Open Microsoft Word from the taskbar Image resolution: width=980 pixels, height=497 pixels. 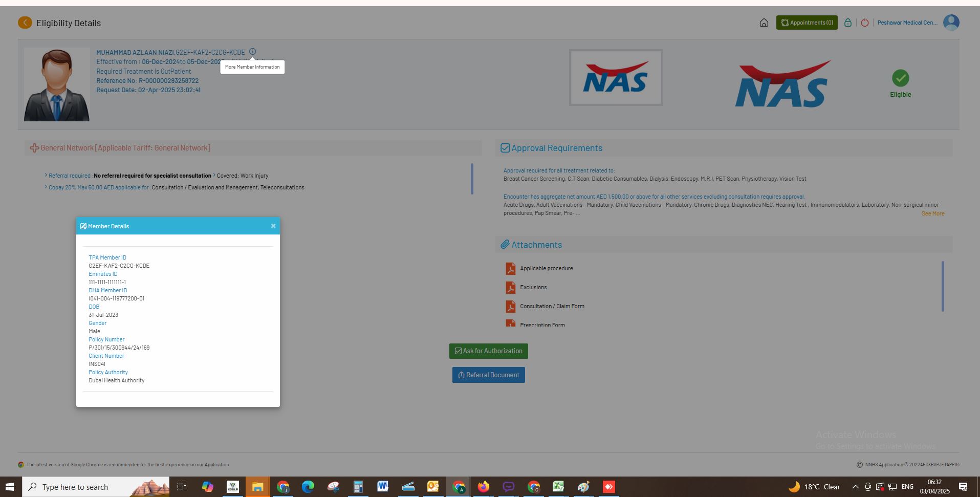point(383,487)
